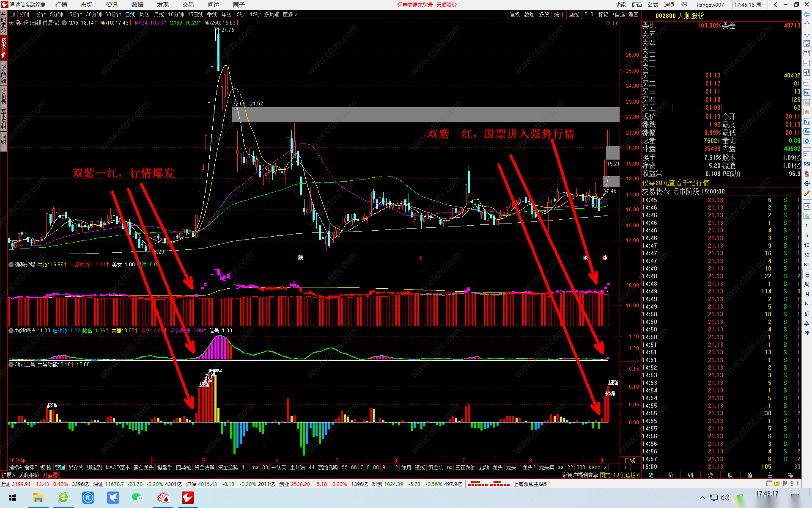Click the volume speaker icon in system tray
812x508 pixels.
725,497
